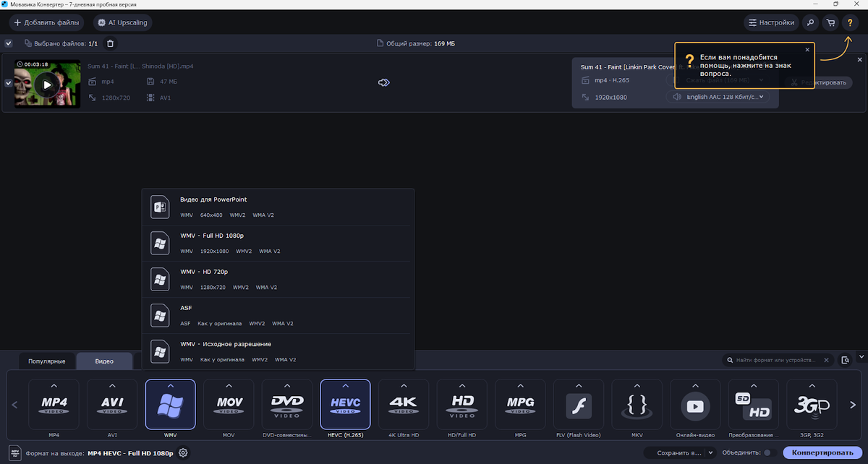This screenshot has height=464, width=868.
Task: Select Видео для PowerPoint preset
Action: (278, 207)
